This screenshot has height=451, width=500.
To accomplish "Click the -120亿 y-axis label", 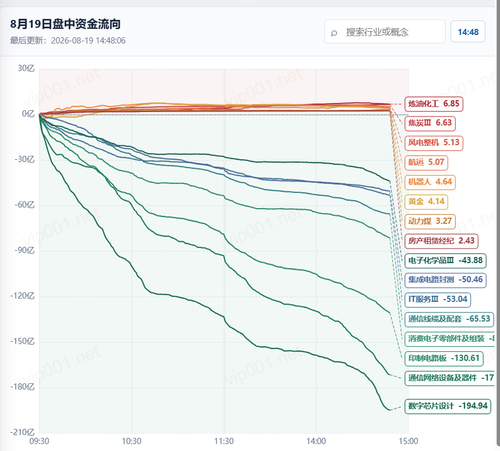I will coord(22,296).
